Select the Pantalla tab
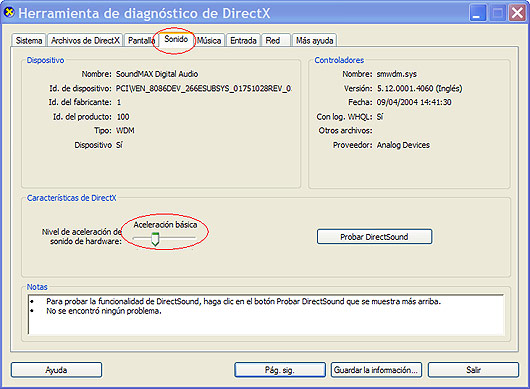Image resolution: width=530 pixels, height=389 pixels. point(140,41)
